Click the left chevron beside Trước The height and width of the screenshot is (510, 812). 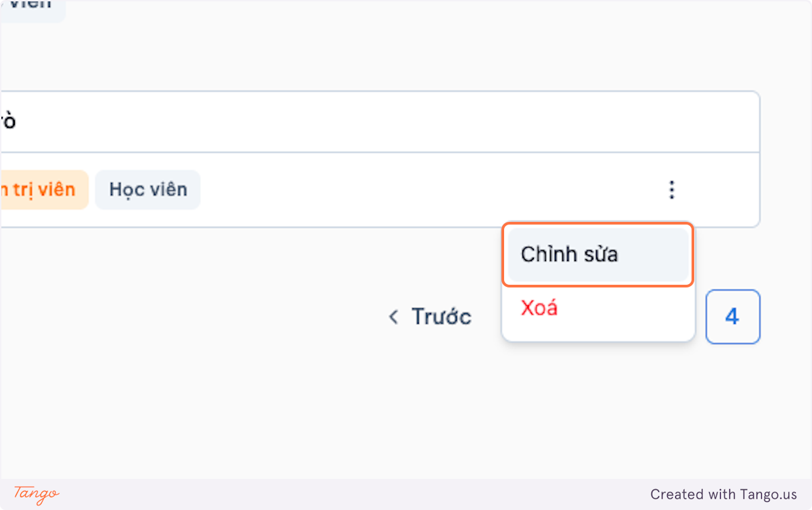tap(393, 317)
